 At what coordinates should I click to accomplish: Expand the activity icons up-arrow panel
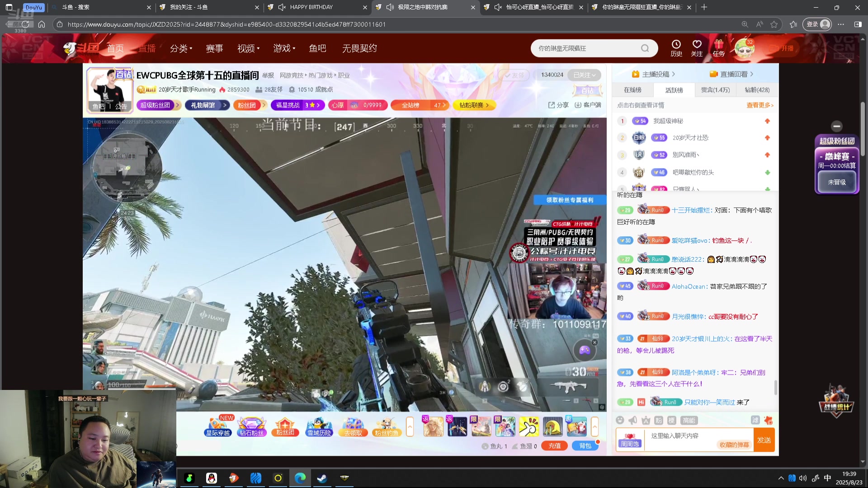pyautogui.click(x=410, y=427)
